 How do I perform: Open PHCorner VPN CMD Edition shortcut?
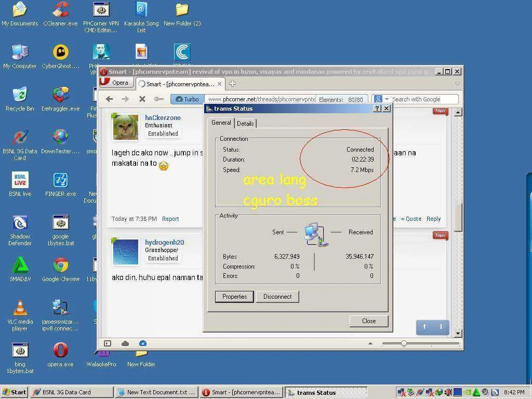101,17
